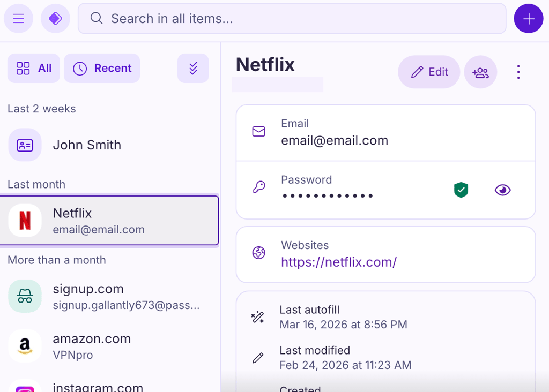Viewport: 549px width, 392px height.
Task: Copy the hidden password dots
Action: click(x=328, y=196)
